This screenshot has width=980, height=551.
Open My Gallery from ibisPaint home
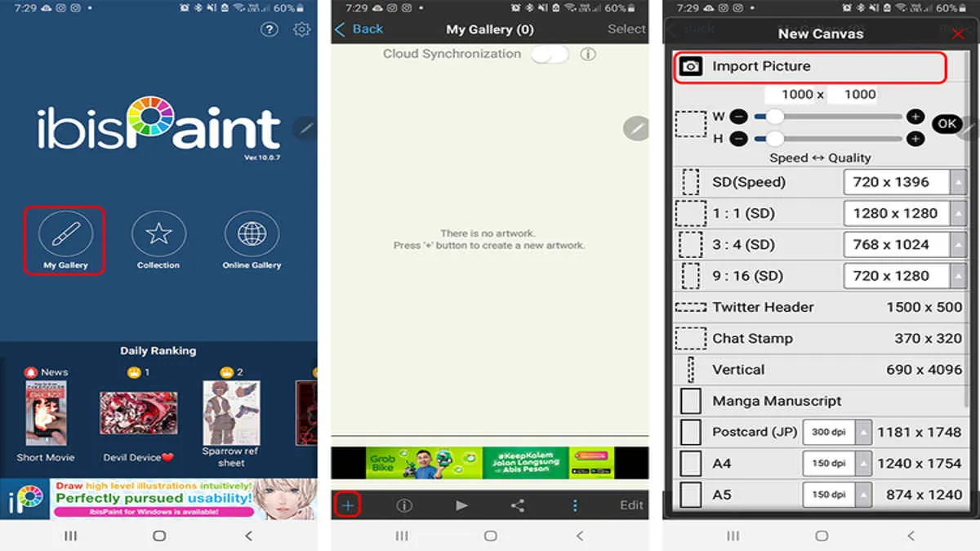pyautogui.click(x=65, y=240)
